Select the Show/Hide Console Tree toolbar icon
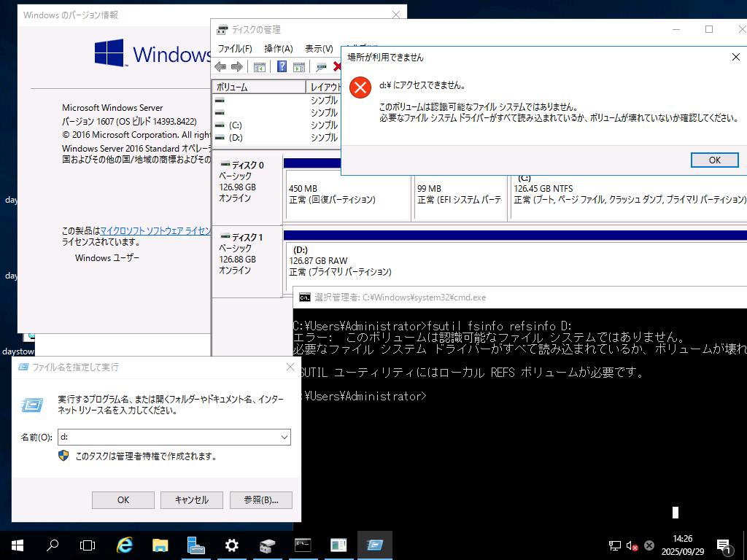 (259, 66)
